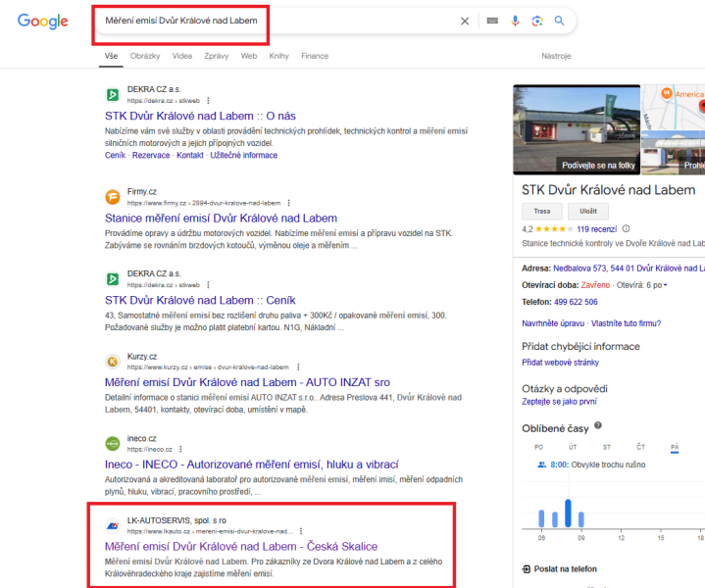705x588 pixels.
Task: Open Měření emisí AUTO INZAT sro result
Action: [247, 382]
